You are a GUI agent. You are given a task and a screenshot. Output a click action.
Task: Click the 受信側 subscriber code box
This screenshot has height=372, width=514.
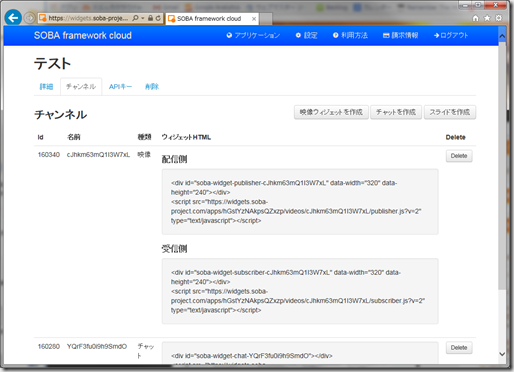coord(300,291)
